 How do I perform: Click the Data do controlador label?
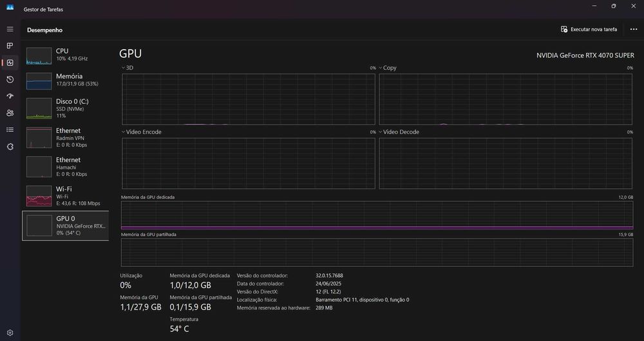[260, 284]
